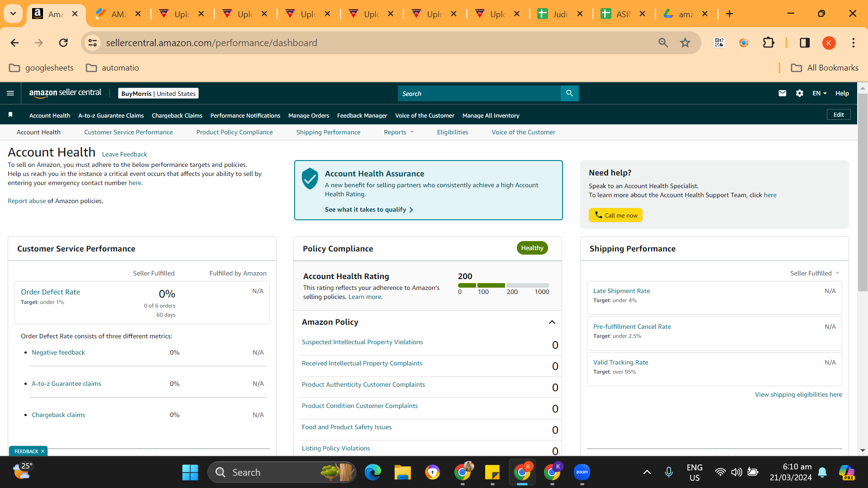Click the Healthy status badge
This screenshot has height=488, width=868.
pyautogui.click(x=532, y=248)
